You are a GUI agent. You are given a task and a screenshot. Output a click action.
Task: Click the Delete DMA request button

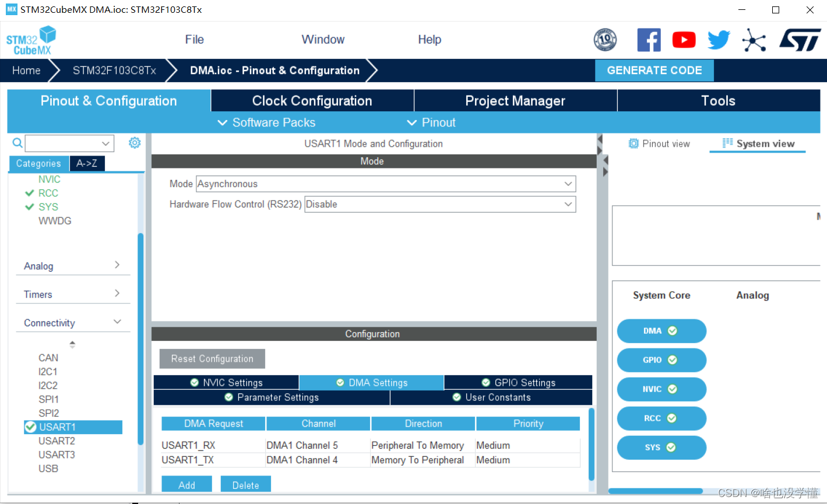coord(245,485)
